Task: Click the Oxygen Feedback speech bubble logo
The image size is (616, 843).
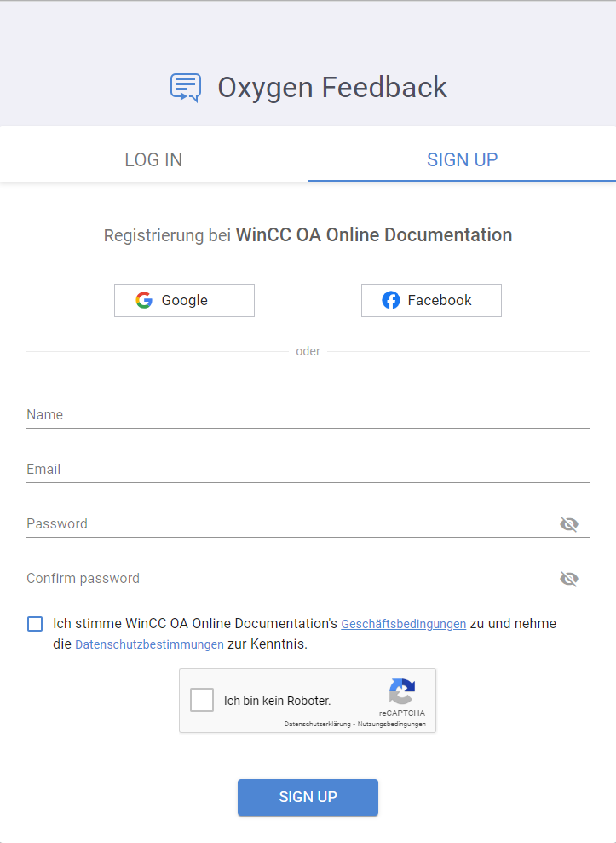Action: pos(186,88)
